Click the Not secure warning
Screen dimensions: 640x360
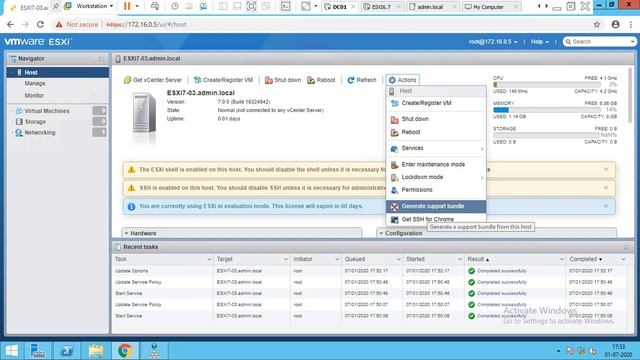click(x=77, y=24)
